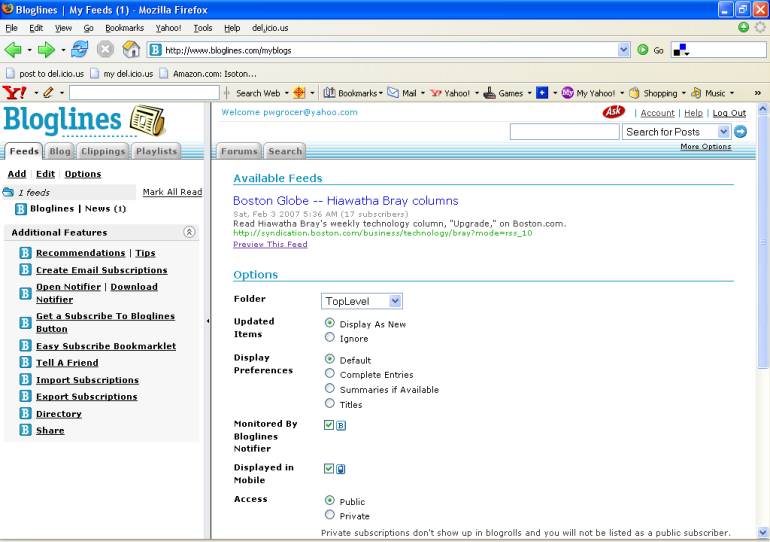
Task: Select Private access radio button
Action: click(x=330, y=515)
